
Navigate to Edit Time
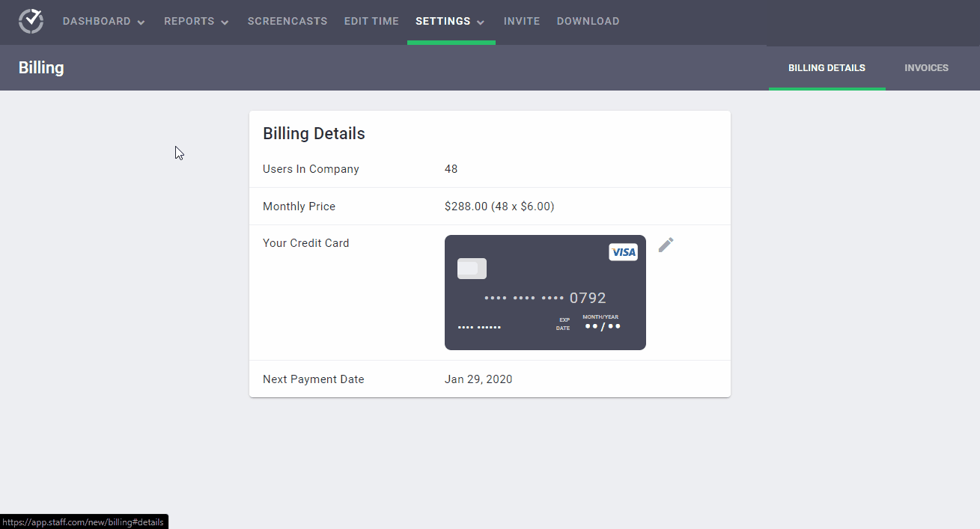(x=371, y=22)
